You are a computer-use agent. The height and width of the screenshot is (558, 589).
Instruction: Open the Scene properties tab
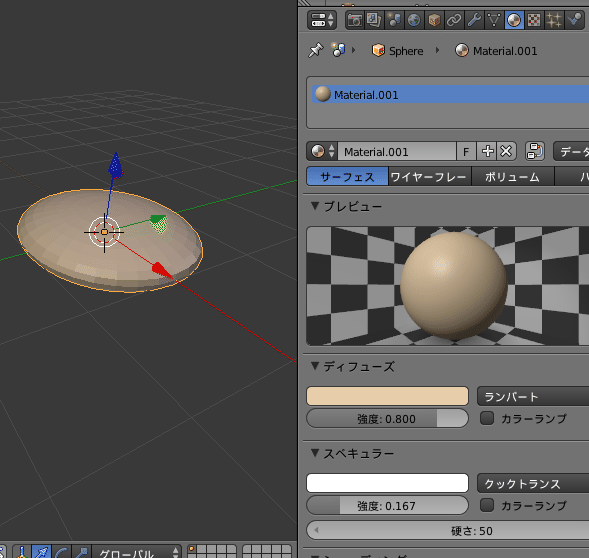[x=394, y=20]
